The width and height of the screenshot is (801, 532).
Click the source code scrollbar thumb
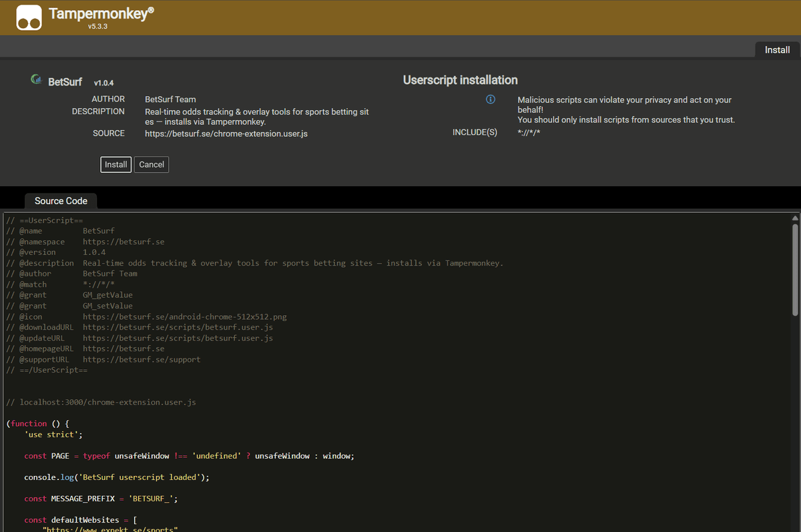coord(795,270)
